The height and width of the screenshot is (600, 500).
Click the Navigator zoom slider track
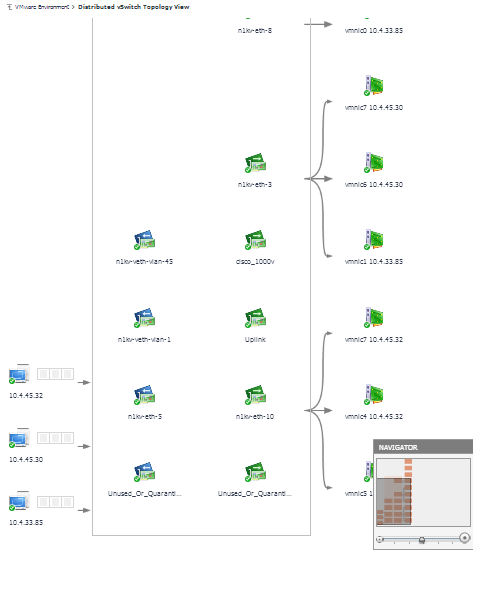(x=422, y=539)
